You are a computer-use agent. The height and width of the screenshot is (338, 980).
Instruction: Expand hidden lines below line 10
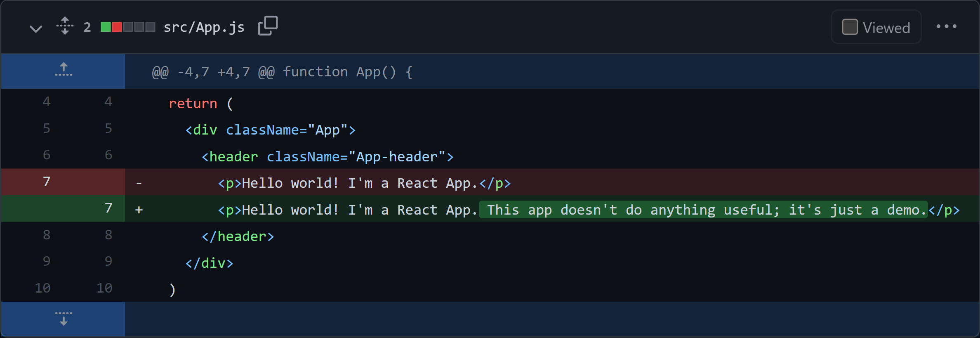(x=64, y=319)
